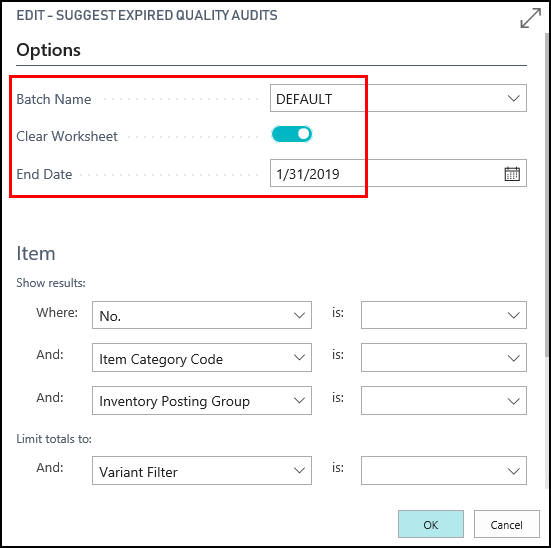Open the Inventory Posting Group field dropdown

tap(299, 401)
